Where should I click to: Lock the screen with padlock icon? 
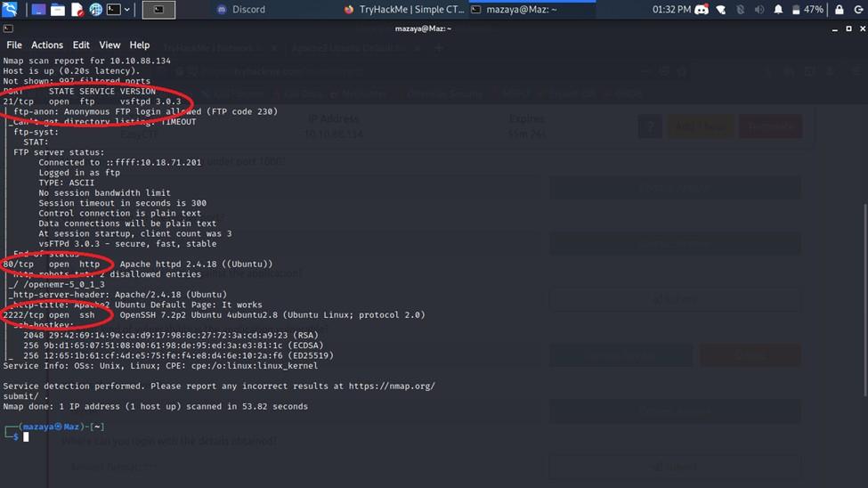(839, 10)
